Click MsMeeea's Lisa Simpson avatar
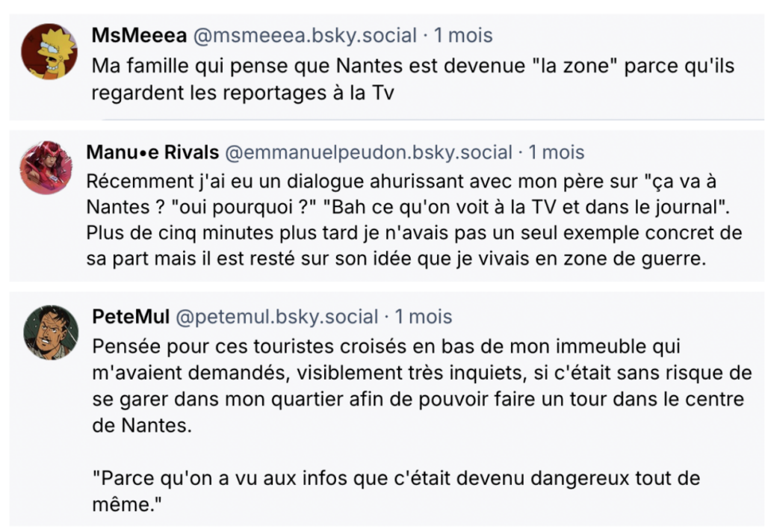Image resolution: width=765 pixels, height=532 pixels. click(49, 52)
